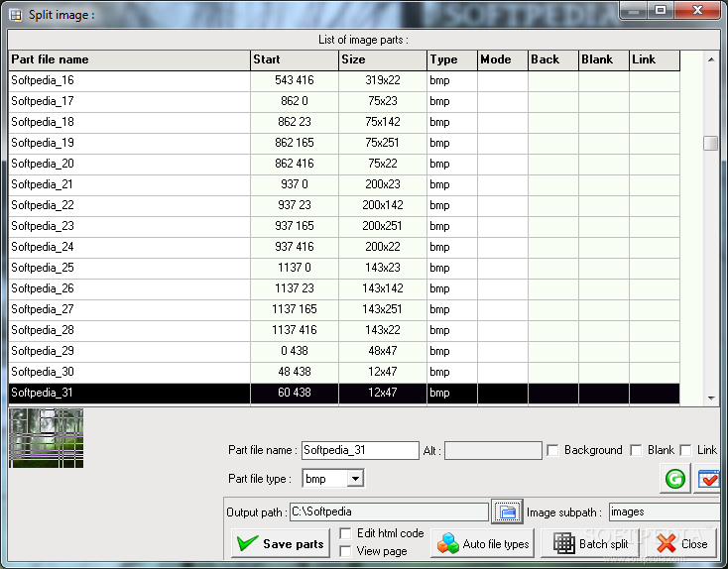
Task: Click the Split image window title icon
Action: [16, 15]
